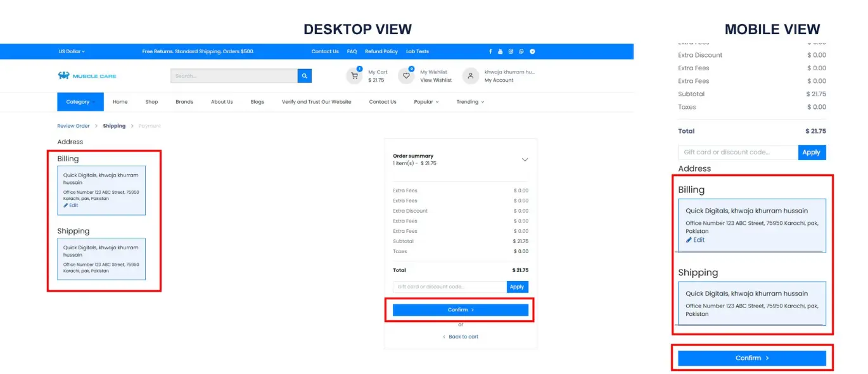Edit the desktop billing address

(x=71, y=206)
